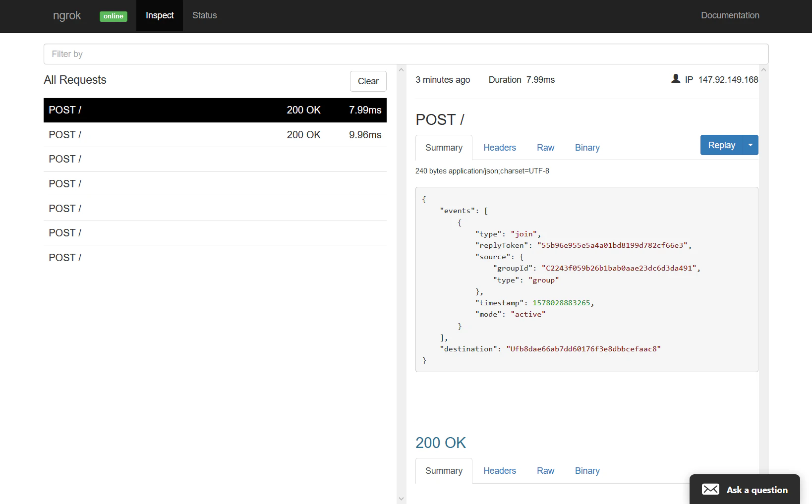Click the online status badge
Viewport: 812px width, 504px height.
click(x=113, y=16)
